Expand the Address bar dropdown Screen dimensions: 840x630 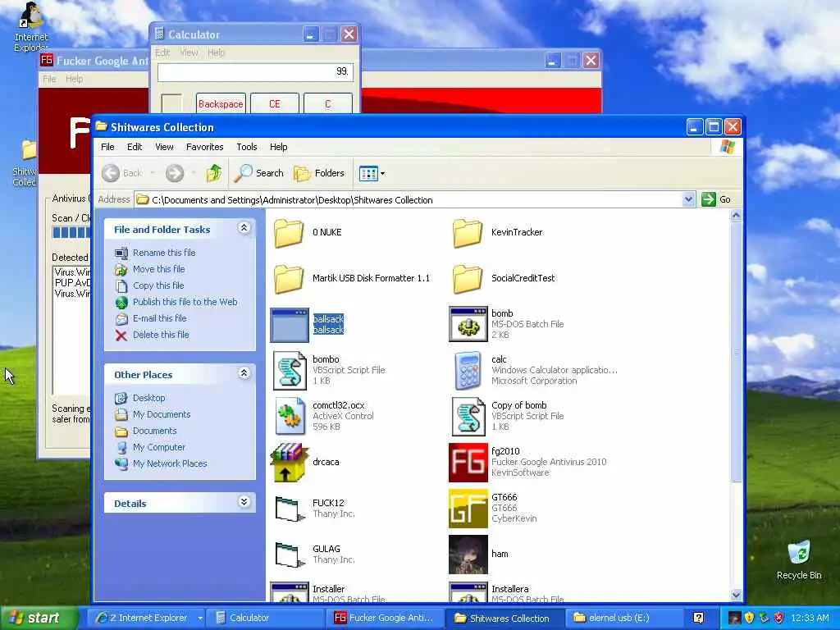(688, 200)
